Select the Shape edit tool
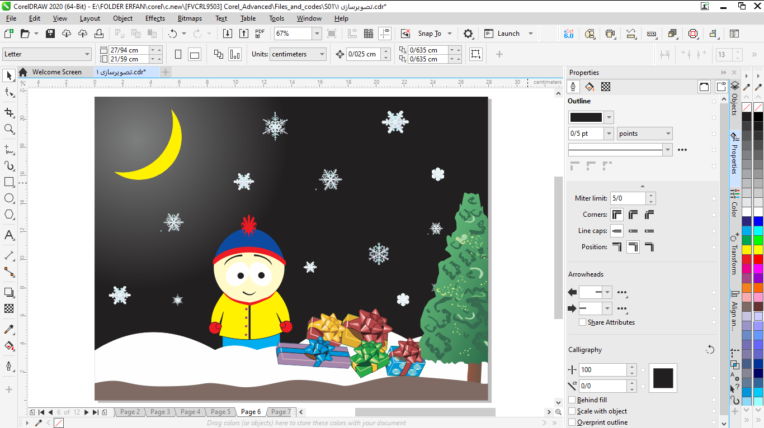The width and height of the screenshot is (764, 428). coord(9,92)
